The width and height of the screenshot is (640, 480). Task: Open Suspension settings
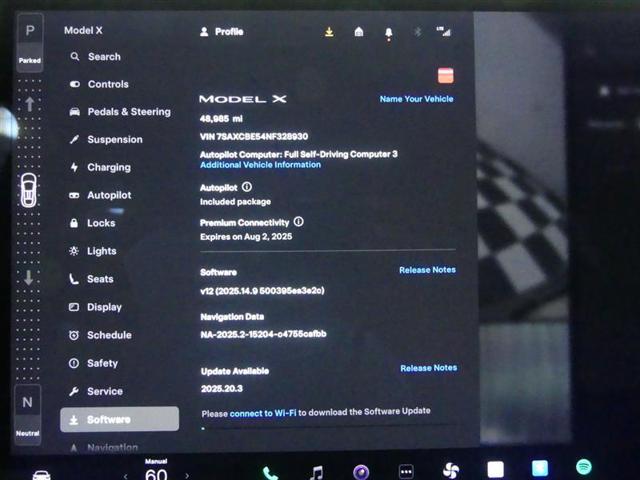pyautogui.click(x=106, y=140)
